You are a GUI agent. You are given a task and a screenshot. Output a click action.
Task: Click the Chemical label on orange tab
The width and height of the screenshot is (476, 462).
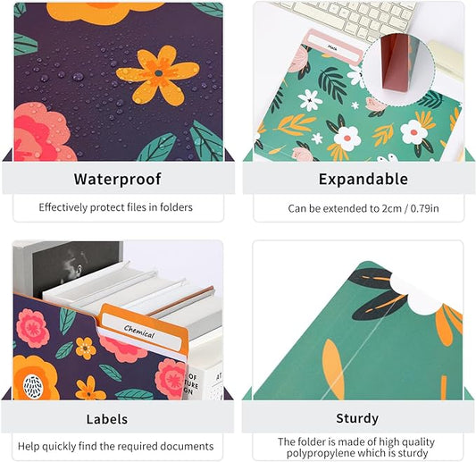(139, 332)
